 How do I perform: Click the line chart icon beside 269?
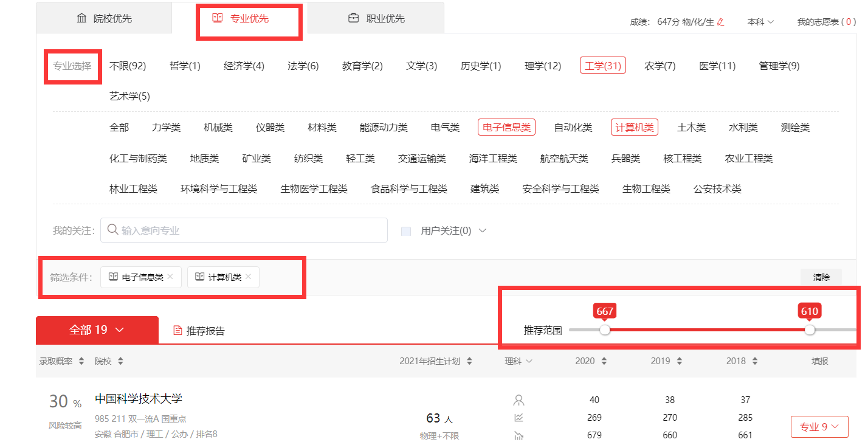517,418
